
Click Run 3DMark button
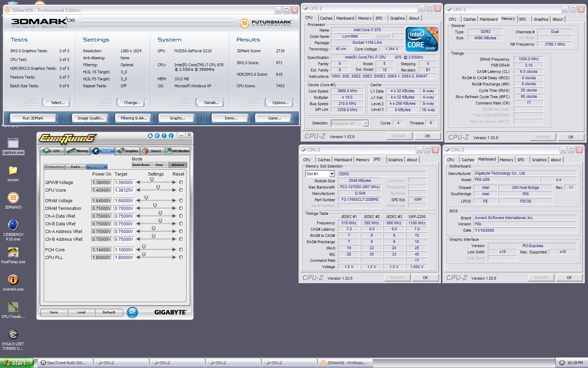tap(33, 118)
